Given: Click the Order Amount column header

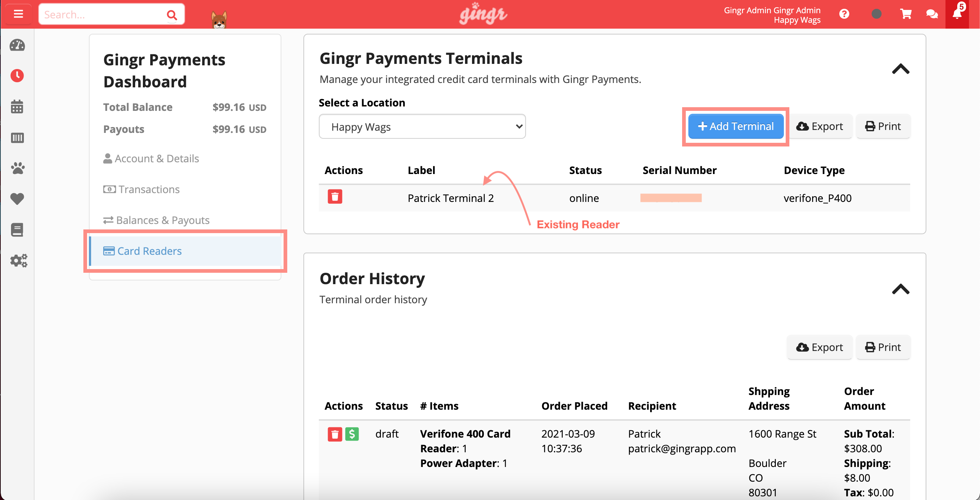Looking at the screenshot, I should tap(864, 398).
